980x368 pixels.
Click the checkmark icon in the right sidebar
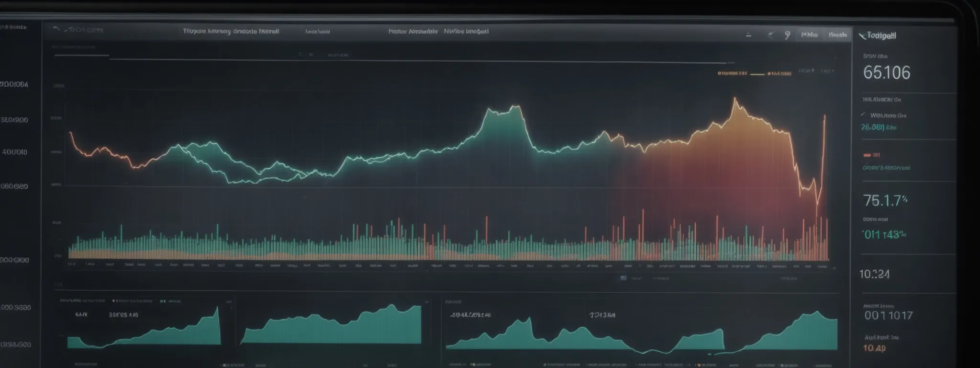click(x=863, y=115)
